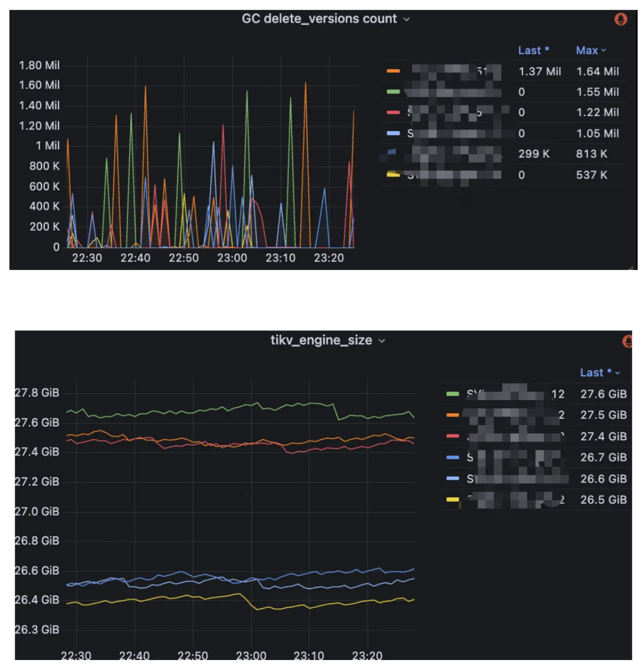Click the 299 K last value
The height and width of the screenshot is (672, 642).
(x=533, y=154)
